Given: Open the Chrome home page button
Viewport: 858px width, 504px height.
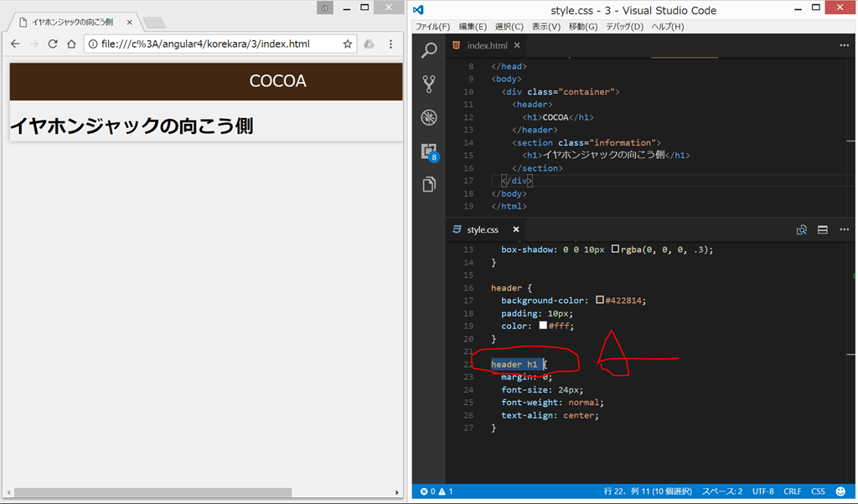Looking at the screenshot, I should 71,44.
